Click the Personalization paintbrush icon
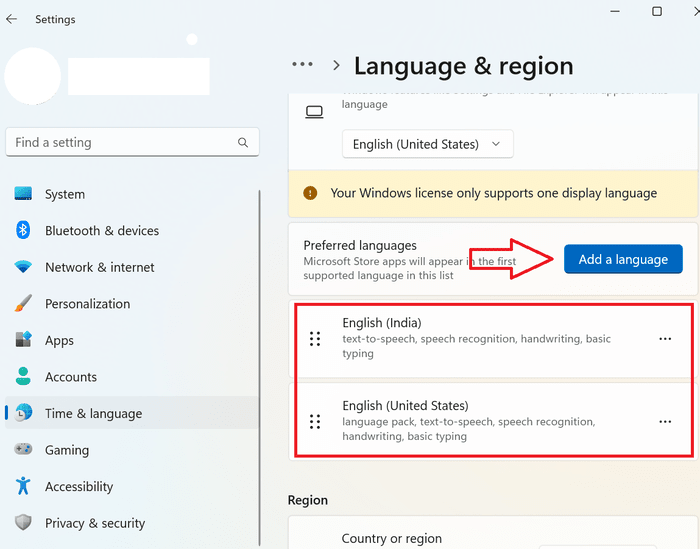Viewport: 700px width, 549px height. 23,303
